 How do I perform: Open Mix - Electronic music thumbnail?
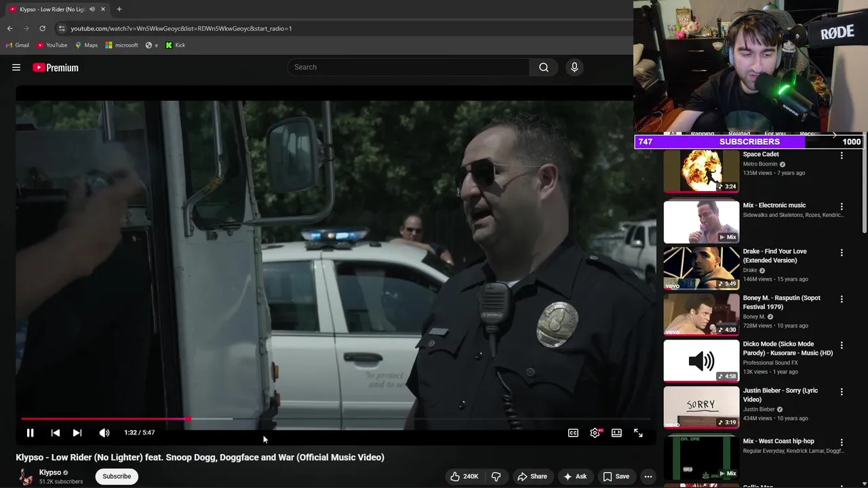click(x=701, y=222)
